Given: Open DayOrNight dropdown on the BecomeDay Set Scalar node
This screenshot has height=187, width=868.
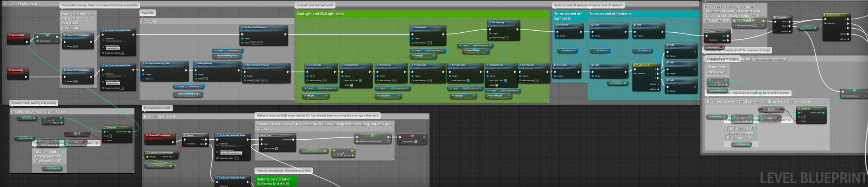Looking at the screenshot, I should point(113,83).
